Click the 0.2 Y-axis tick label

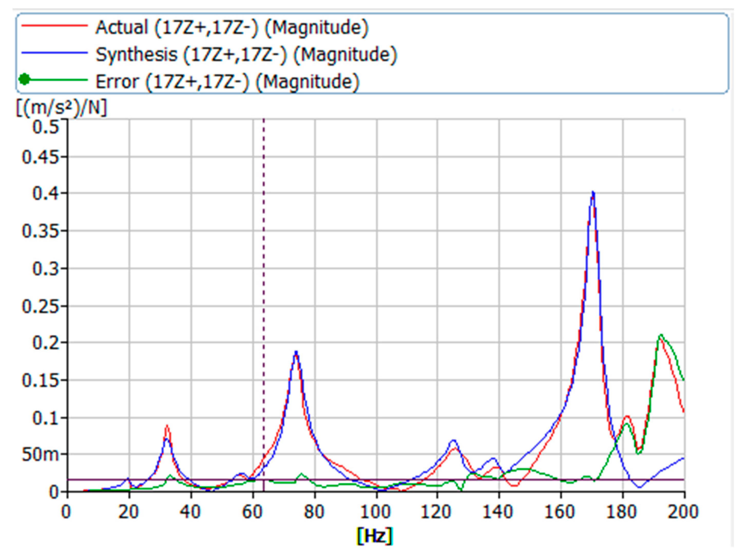click(x=46, y=343)
